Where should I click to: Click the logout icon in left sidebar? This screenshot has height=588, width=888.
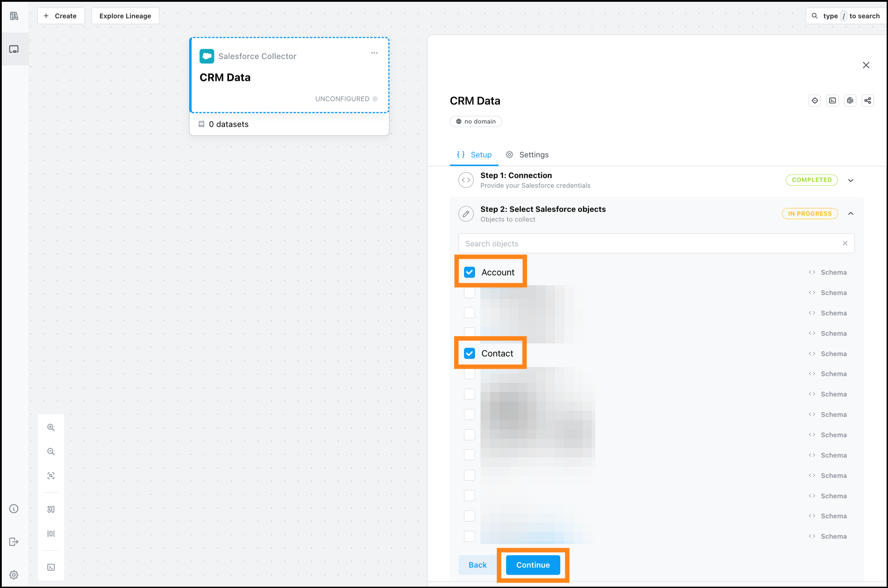coord(14,541)
